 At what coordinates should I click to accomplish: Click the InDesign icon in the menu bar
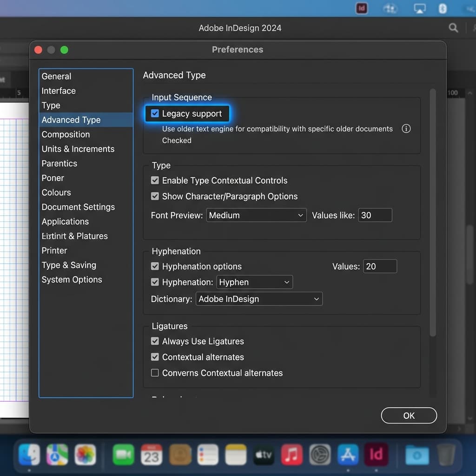coord(361,8)
